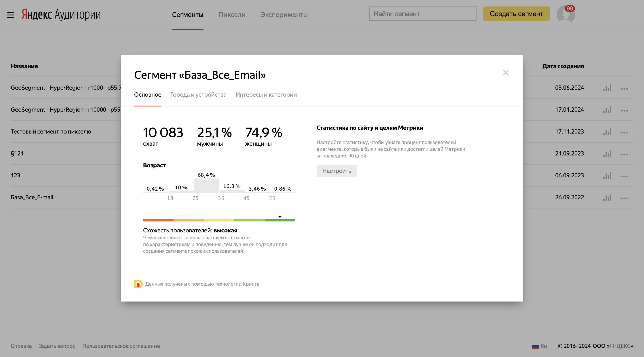The image size is (644, 357).
Task: Close the segment statistics dialog
Action: (506, 72)
